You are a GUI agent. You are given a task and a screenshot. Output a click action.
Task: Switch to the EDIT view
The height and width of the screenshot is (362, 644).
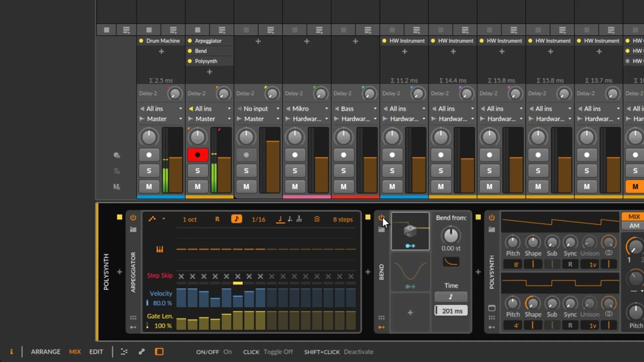[96, 351]
